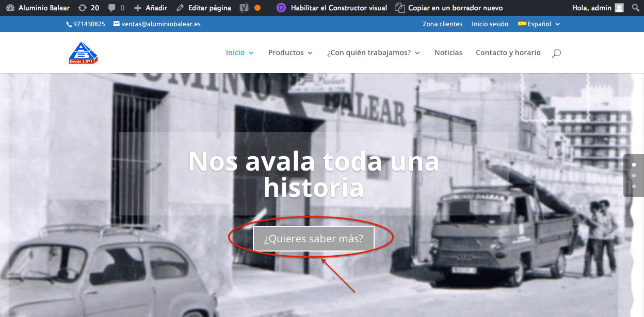Open the comments bubble with 0
Viewport: 644px width, 317px height.
tap(116, 8)
